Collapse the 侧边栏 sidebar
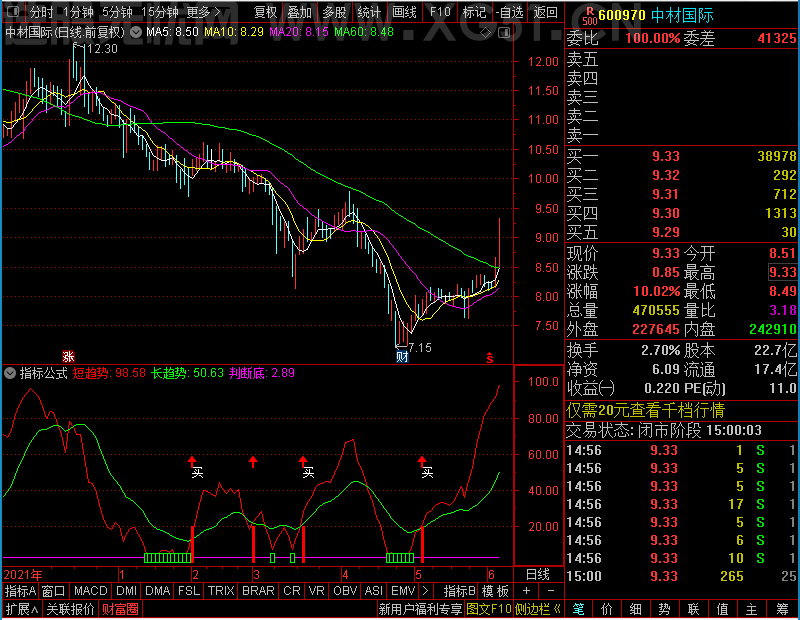 coord(538,609)
